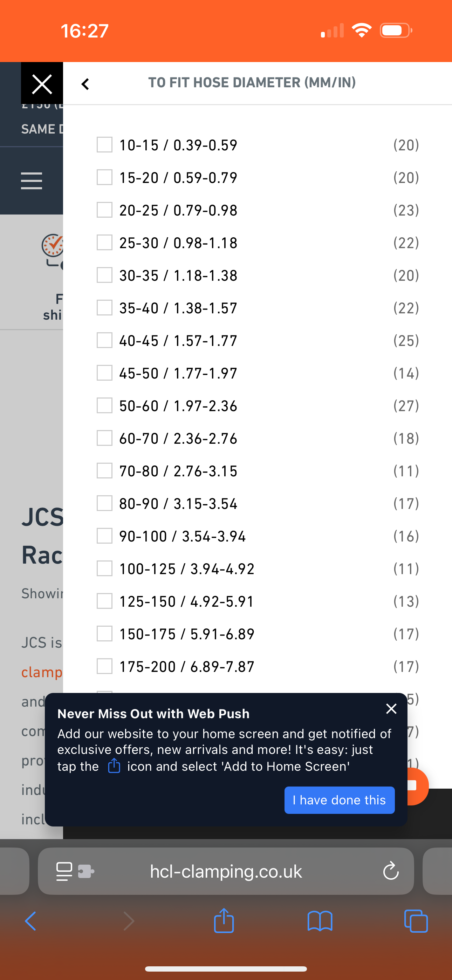Select the 100-125 / 3.94-4.92 checkbox

pos(104,569)
